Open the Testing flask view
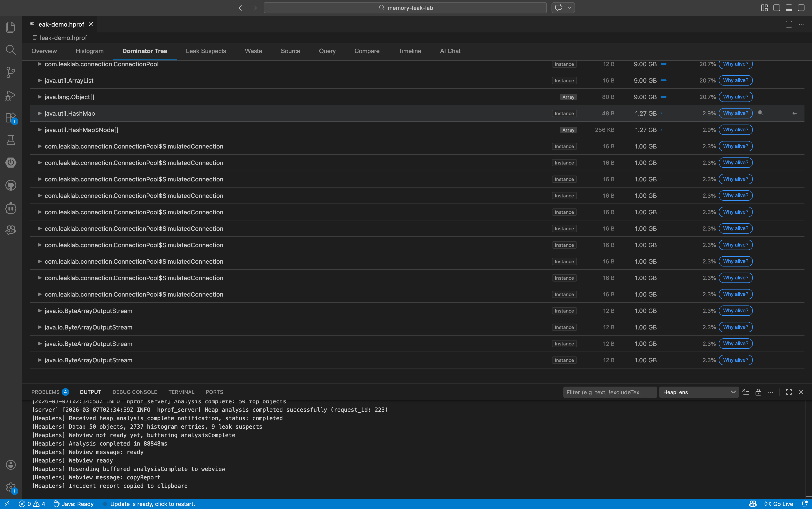This screenshot has height=509, width=812. (11, 140)
